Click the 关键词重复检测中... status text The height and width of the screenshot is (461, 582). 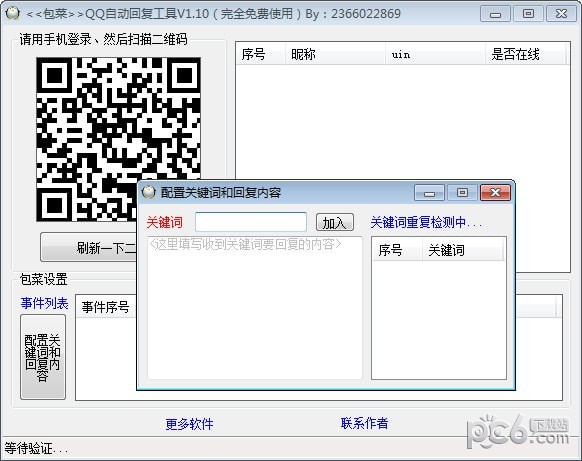(426, 222)
